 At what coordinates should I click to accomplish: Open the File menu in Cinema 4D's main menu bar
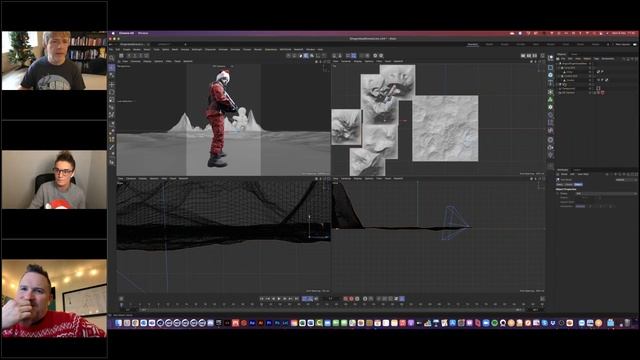coord(111,49)
